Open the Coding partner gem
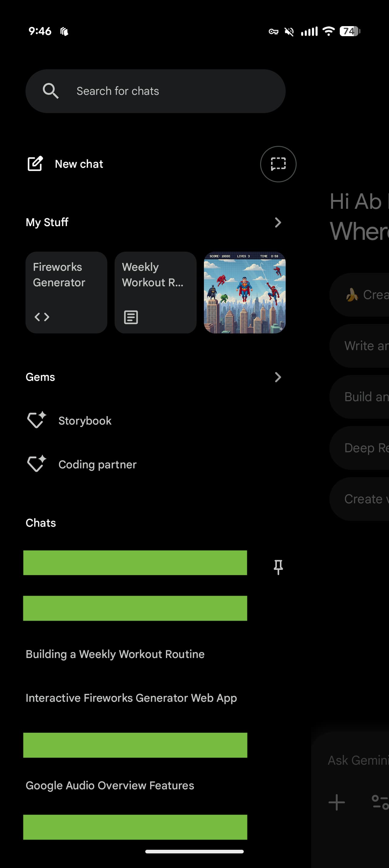This screenshot has height=868, width=389. tap(98, 464)
